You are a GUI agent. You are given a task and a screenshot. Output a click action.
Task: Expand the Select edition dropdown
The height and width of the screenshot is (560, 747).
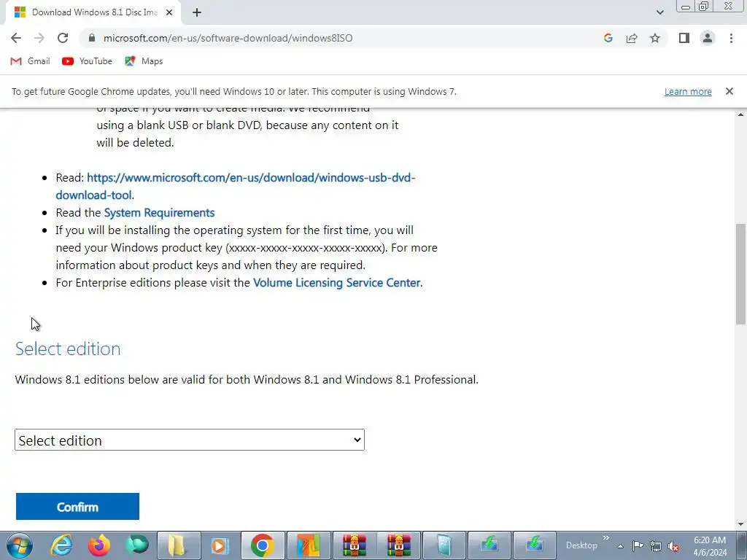tap(190, 440)
